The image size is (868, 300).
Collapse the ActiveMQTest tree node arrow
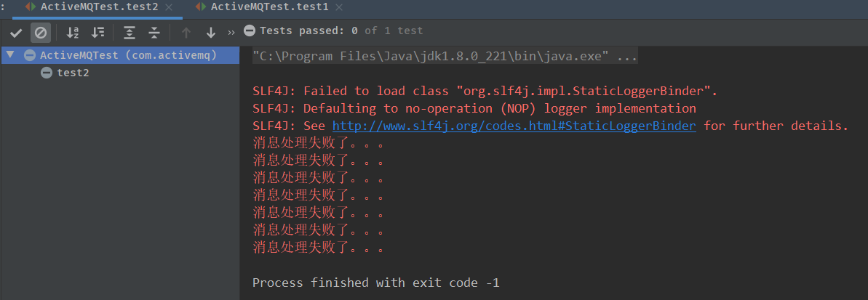coord(10,55)
